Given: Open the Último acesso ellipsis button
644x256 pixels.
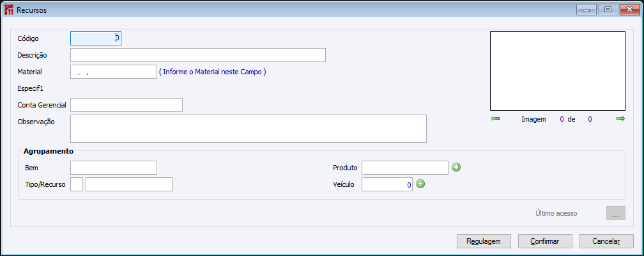Looking at the screenshot, I should tap(615, 214).
